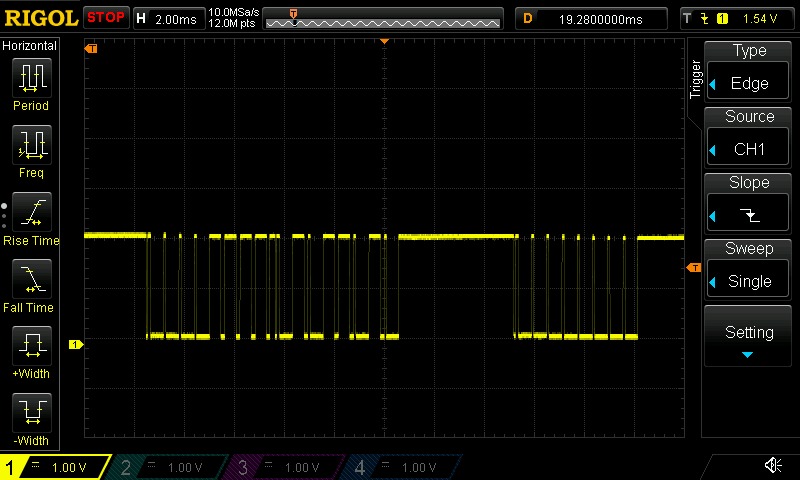The height and width of the screenshot is (480, 800).
Task: Expand the trigger Setting submenu
Action: [x=749, y=338]
